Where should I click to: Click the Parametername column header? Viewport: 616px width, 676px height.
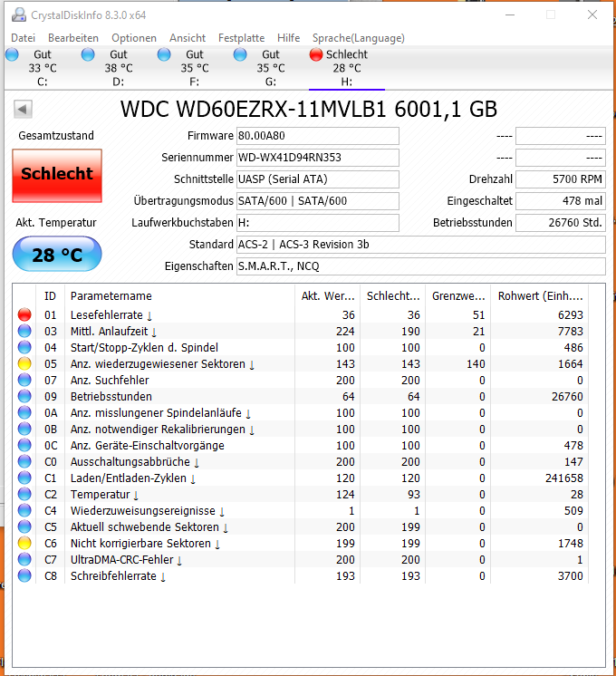(x=179, y=296)
